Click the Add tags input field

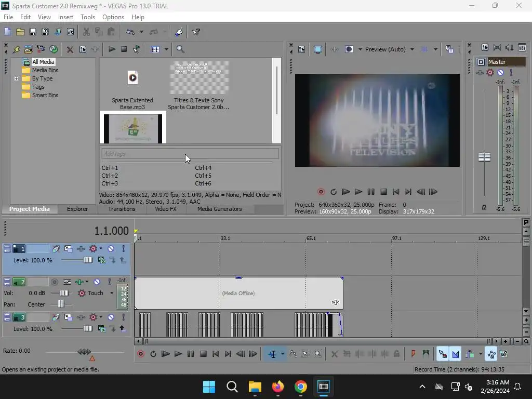pos(190,154)
